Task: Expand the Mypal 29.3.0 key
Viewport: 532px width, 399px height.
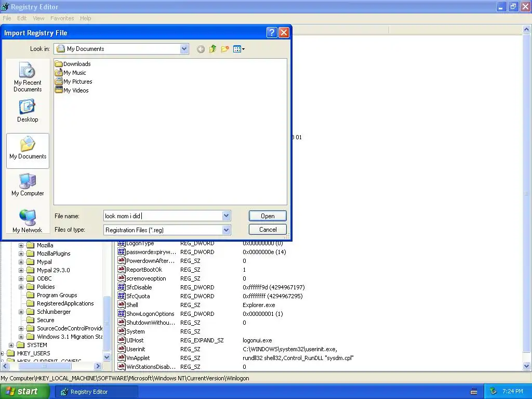Action: 21,270
